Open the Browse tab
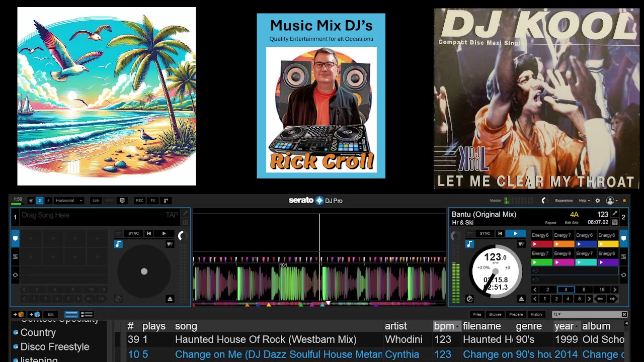Image resolution: width=644 pixels, height=362 pixels. point(495,314)
